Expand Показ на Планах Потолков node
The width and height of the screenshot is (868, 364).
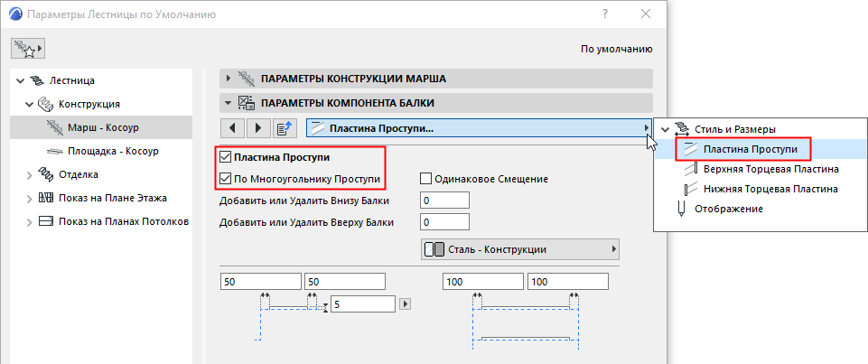tap(29, 222)
